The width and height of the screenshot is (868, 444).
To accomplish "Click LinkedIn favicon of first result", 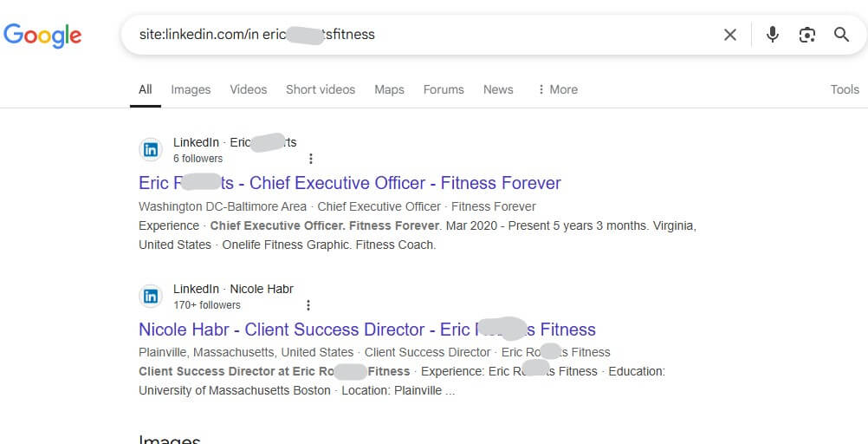I will [151, 150].
